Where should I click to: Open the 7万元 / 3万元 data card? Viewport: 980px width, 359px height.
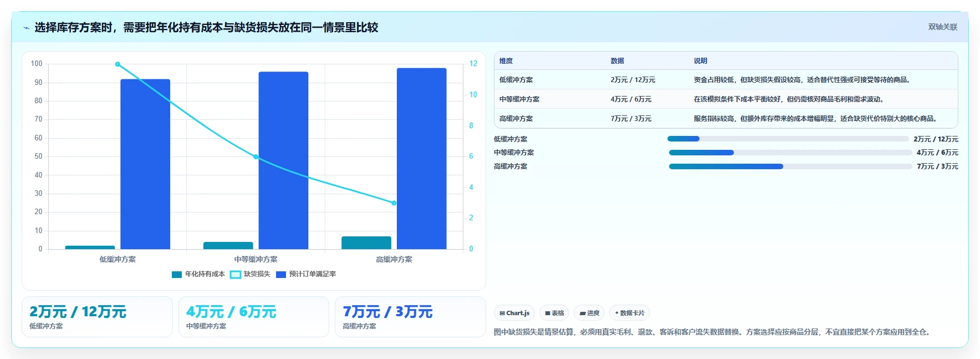[410, 317]
